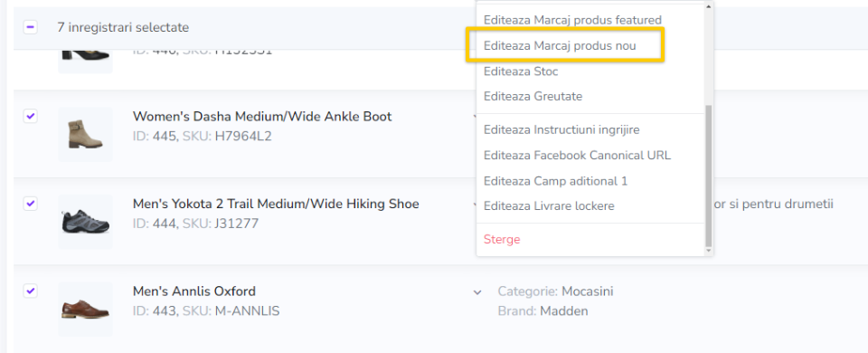Viewport: 868px width, 353px height.
Task: Uncheck the Men's Annlis Oxford row
Action: tap(31, 291)
